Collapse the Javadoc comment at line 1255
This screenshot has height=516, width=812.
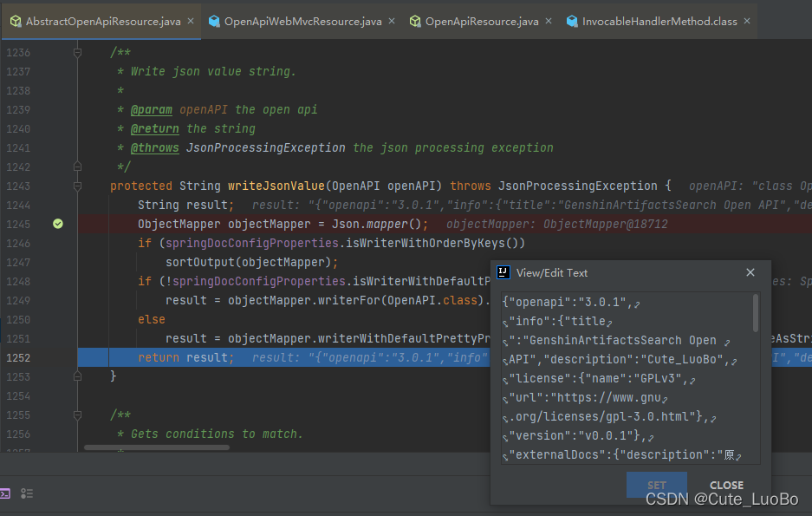[x=77, y=415]
